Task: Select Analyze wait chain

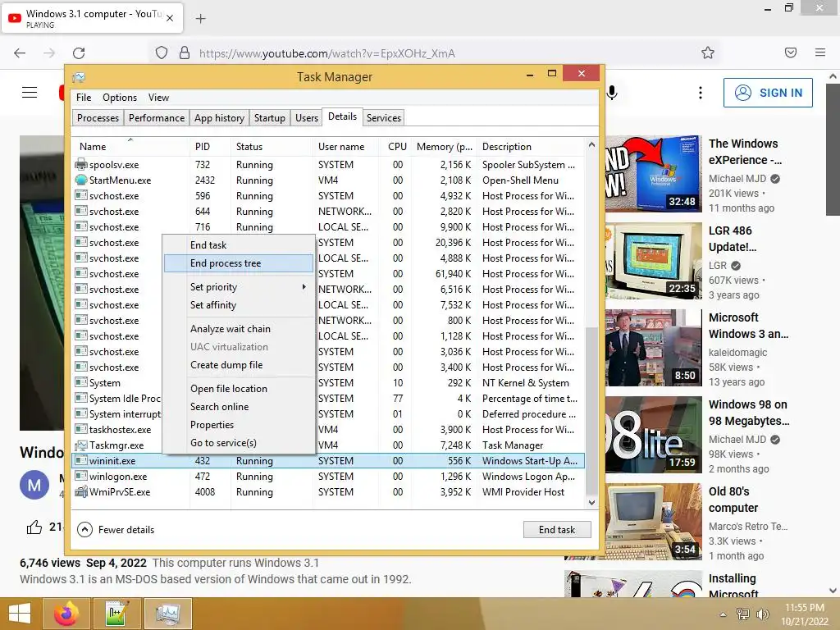Action: click(239, 329)
